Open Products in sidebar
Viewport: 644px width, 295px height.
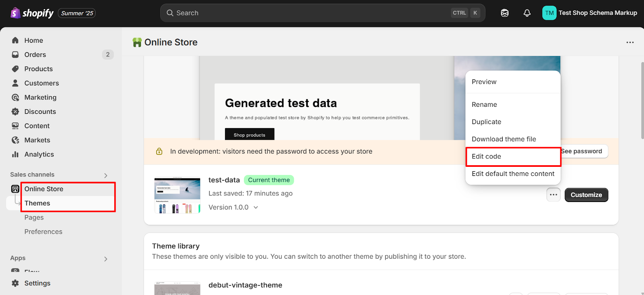[x=38, y=69]
